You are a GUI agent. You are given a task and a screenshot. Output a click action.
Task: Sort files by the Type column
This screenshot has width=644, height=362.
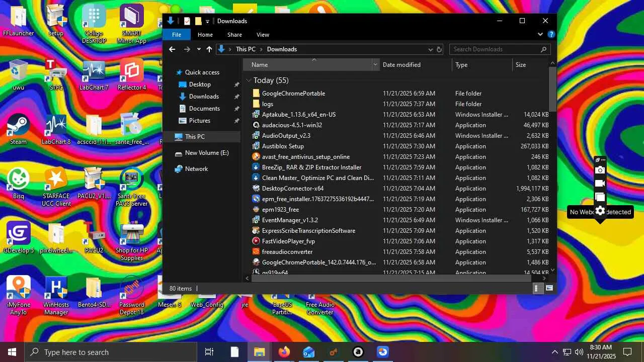coord(482,65)
